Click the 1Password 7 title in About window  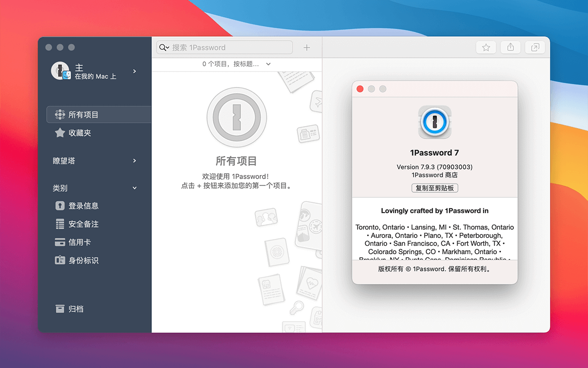tap(435, 153)
